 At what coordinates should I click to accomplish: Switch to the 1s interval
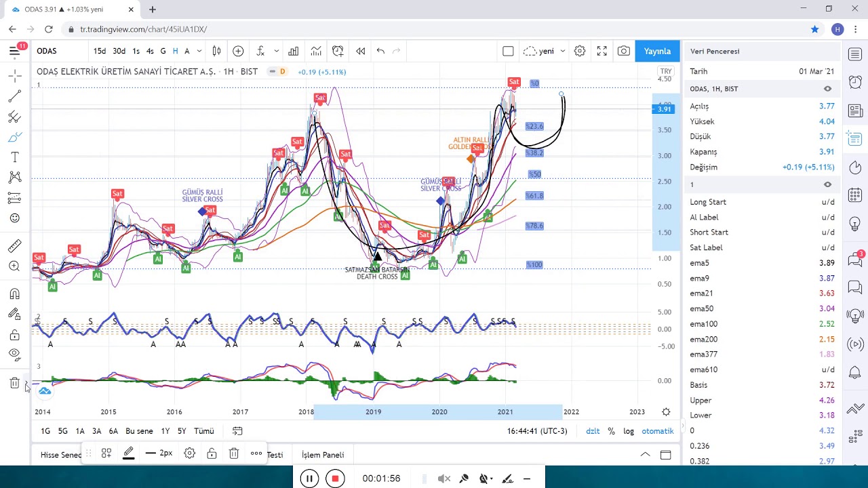pyautogui.click(x=136, y=51)
